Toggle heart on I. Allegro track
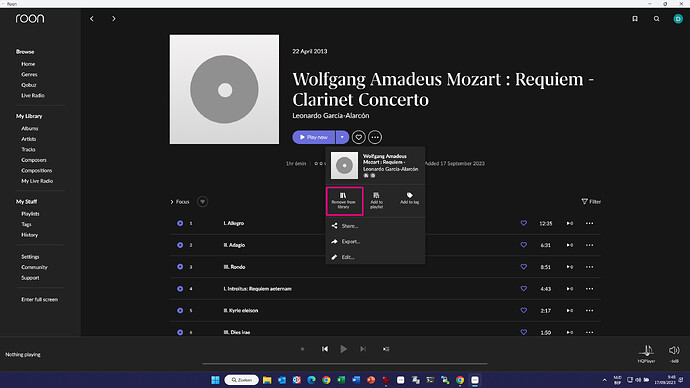The image size is (690, 388). [523, 223]
